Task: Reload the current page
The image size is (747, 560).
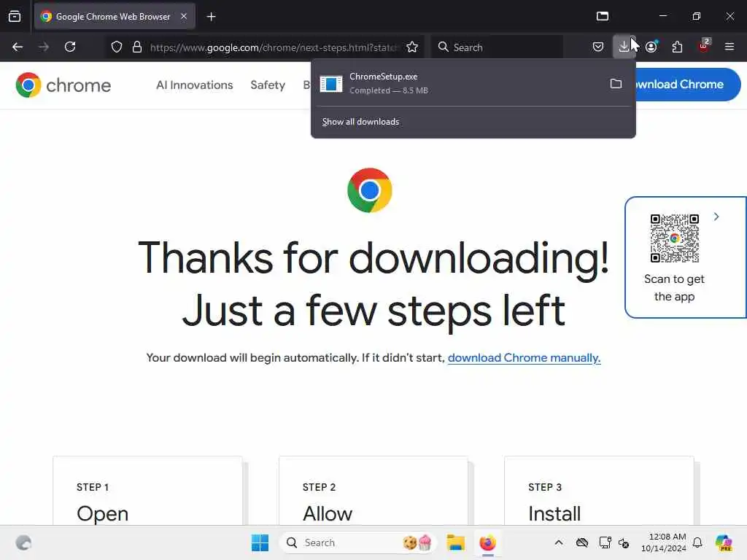Action: tap(70, 47)
